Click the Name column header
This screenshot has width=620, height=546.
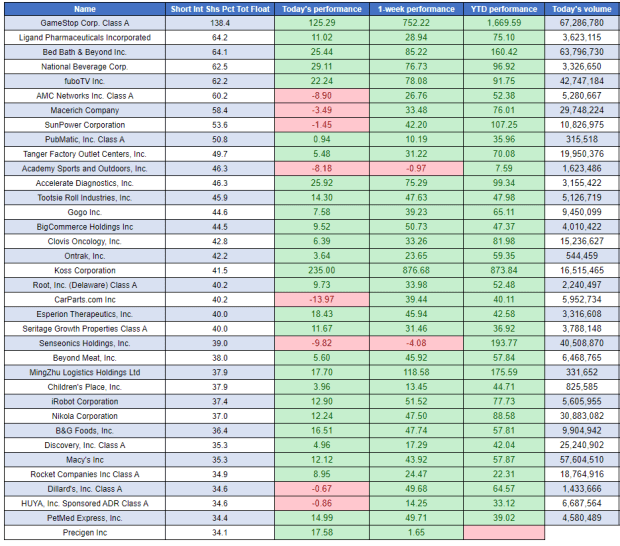tap(85, 9)
